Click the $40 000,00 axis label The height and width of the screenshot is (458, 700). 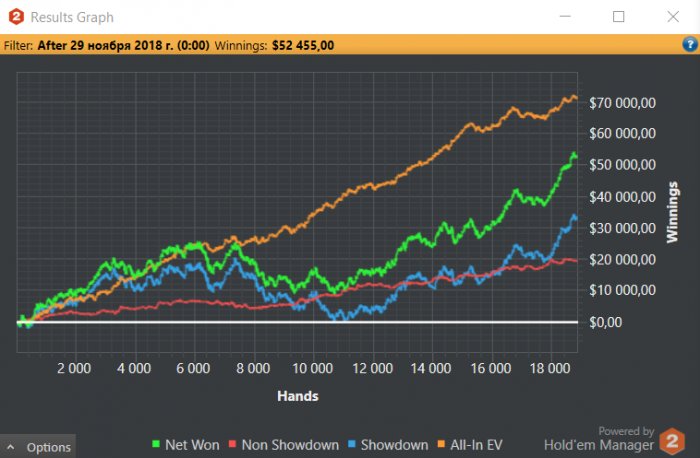(x=622, y=197)
